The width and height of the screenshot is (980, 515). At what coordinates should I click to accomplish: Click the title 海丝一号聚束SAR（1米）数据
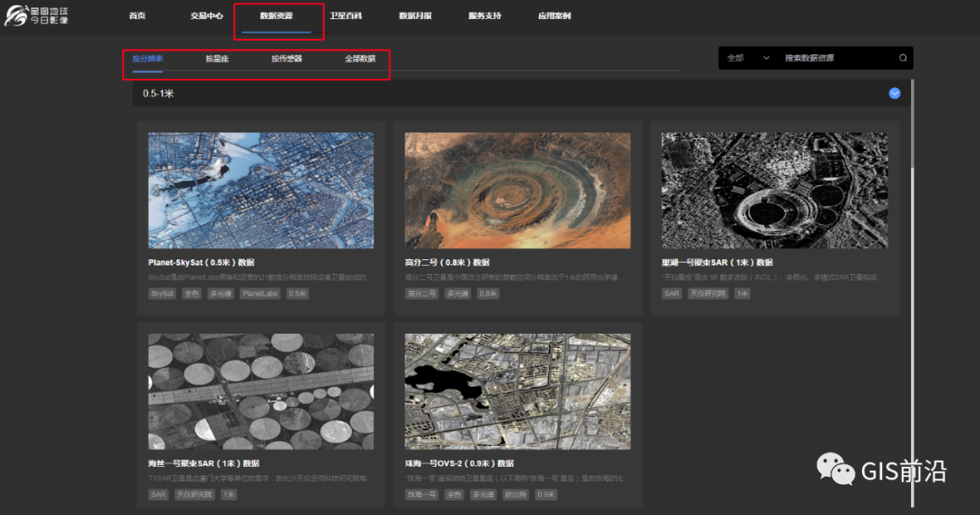204,463
